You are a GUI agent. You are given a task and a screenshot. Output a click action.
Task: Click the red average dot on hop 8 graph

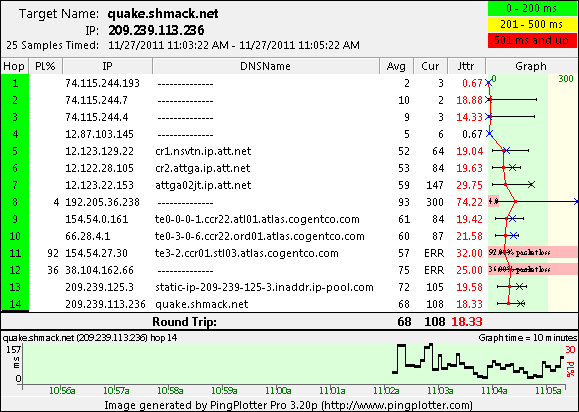515,202
